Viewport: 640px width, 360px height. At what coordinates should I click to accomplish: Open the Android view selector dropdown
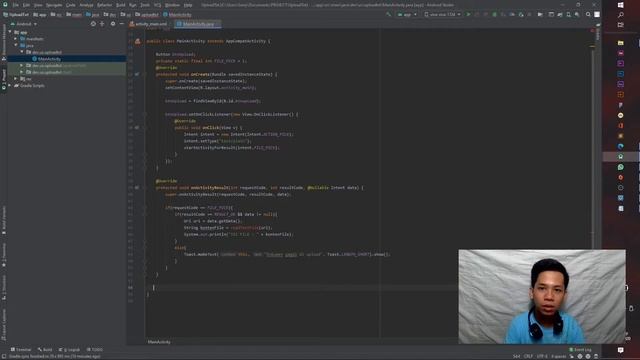pos(24,24)
